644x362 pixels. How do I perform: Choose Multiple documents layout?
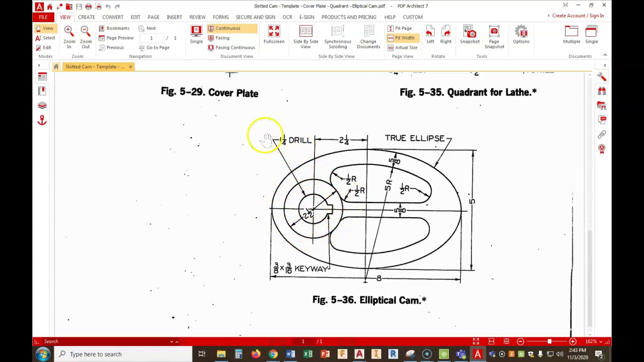pos(572,34)
